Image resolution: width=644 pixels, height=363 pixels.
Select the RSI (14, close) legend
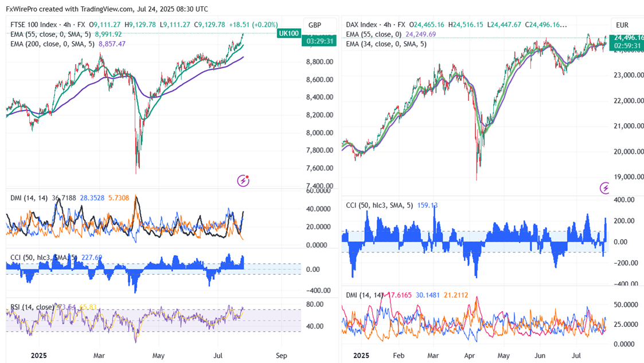(x=32, y=307)
